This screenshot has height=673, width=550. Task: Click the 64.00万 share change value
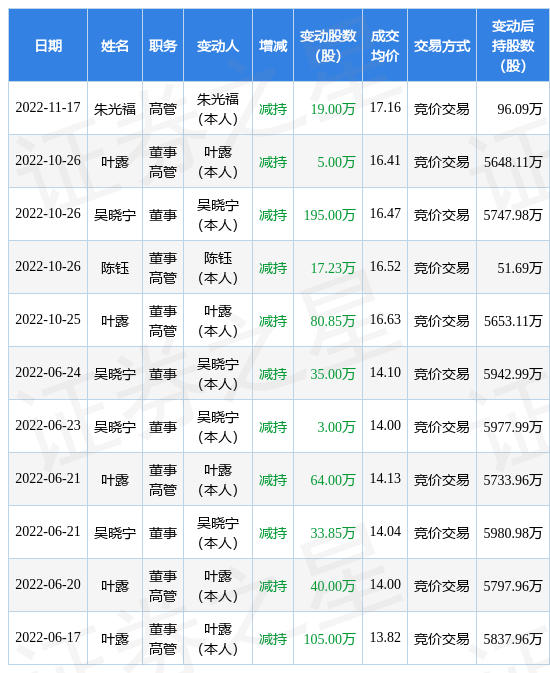[x=333, y=480]
